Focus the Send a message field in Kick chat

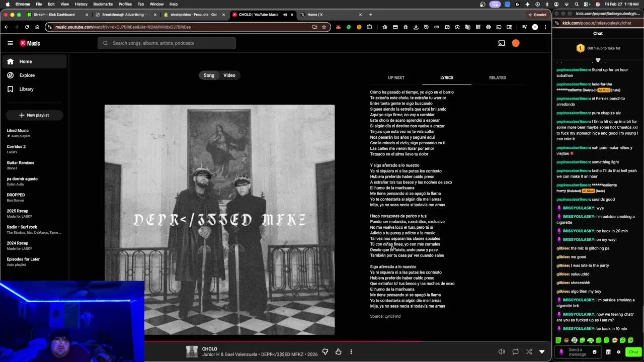click(x=578, y=352)
